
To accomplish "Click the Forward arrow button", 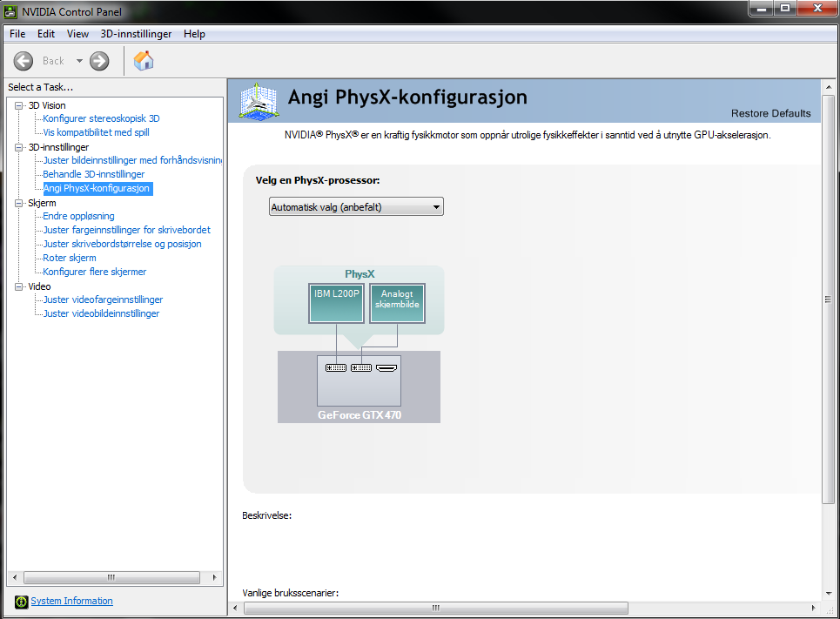I will [99, 61].
